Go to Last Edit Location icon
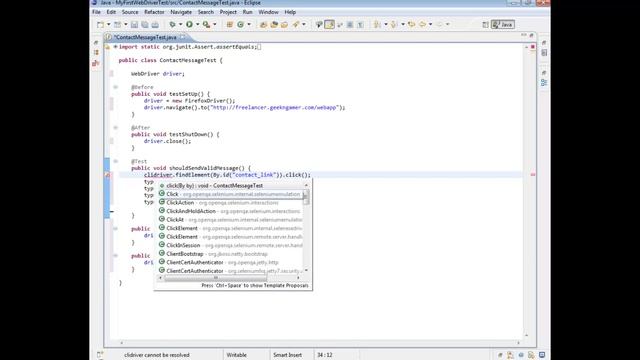The height and width of the screenshot is (360, 640). point(411,24)
